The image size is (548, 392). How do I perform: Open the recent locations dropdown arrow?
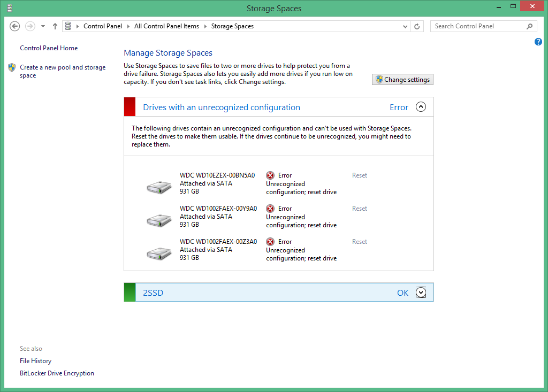[43, 26]
